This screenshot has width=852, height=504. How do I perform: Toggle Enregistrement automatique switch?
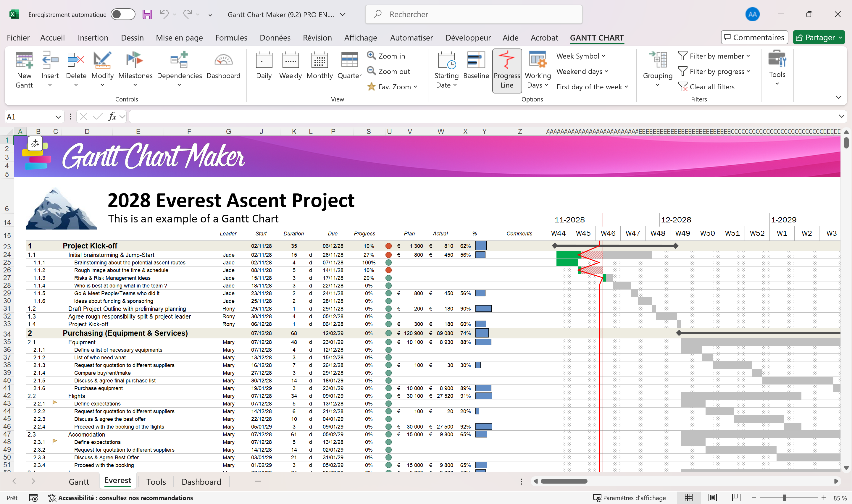123,14
